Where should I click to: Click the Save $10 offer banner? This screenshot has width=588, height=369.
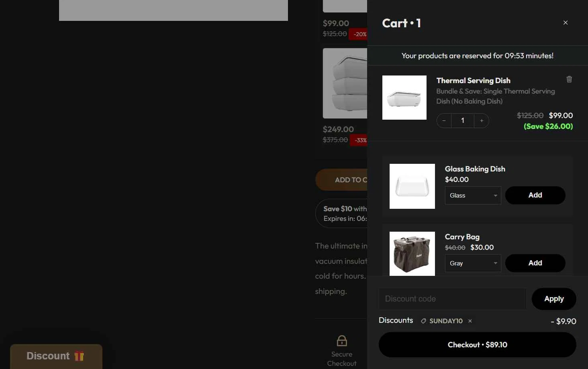[x=341, y=214]
